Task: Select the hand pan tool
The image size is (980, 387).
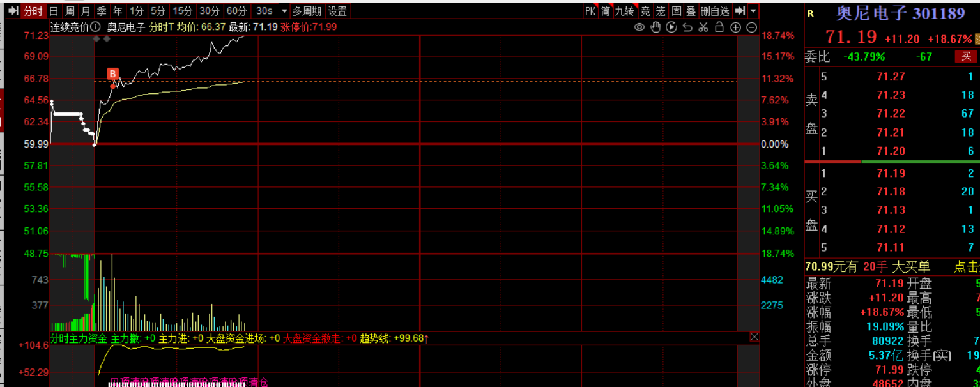Action: (x=655, y=27)
